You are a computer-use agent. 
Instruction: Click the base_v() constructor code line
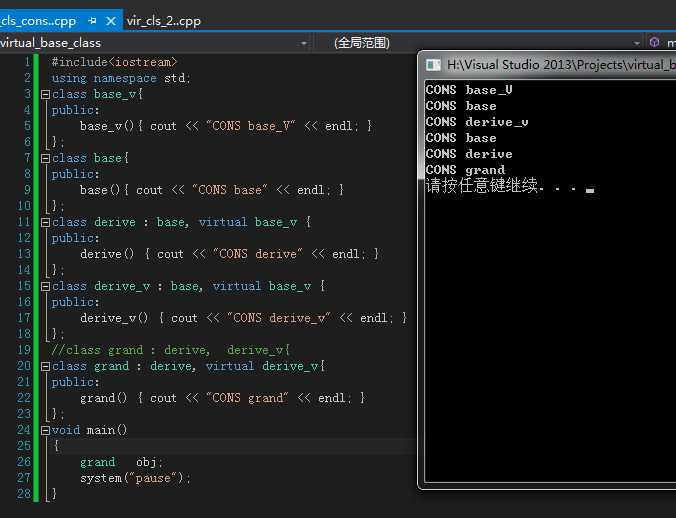pos(226,126)
